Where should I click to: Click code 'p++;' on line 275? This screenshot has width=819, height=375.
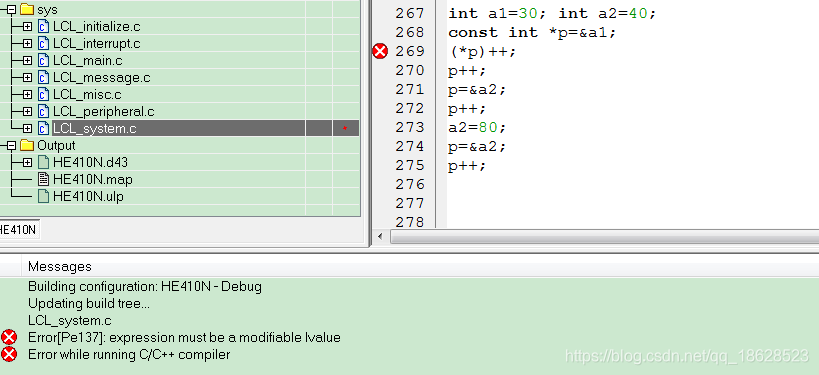point(467,166)
